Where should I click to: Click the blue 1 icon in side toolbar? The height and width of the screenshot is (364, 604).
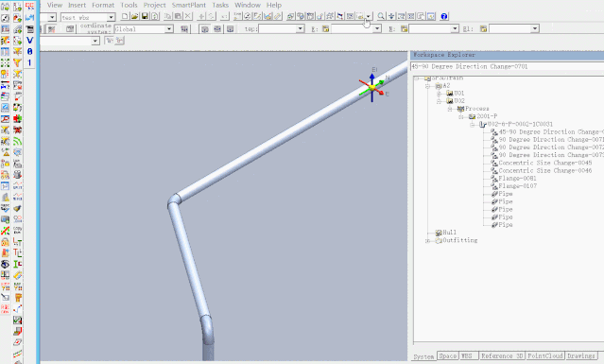click(x=29, y=62)
